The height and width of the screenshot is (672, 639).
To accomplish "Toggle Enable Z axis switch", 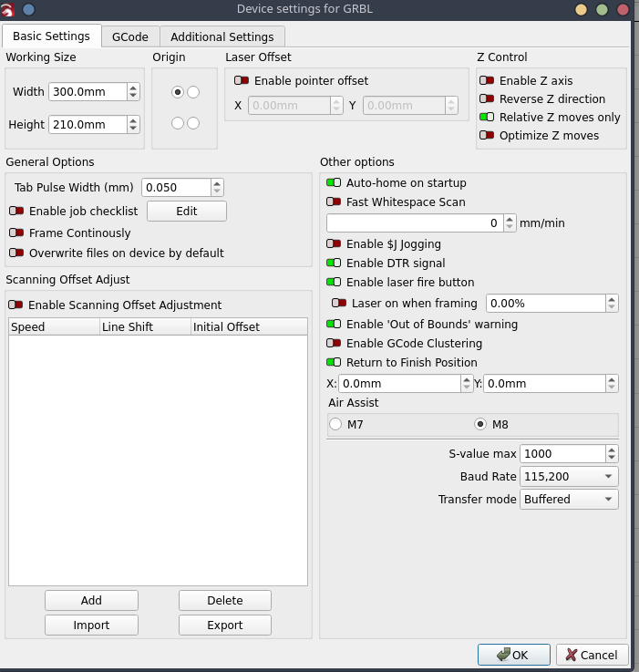I will pos(487,80).
